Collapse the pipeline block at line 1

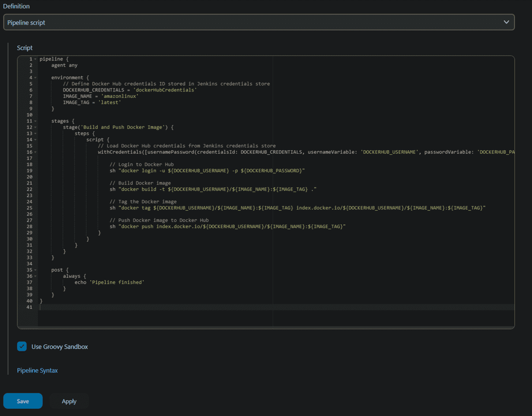click(35, 59)
